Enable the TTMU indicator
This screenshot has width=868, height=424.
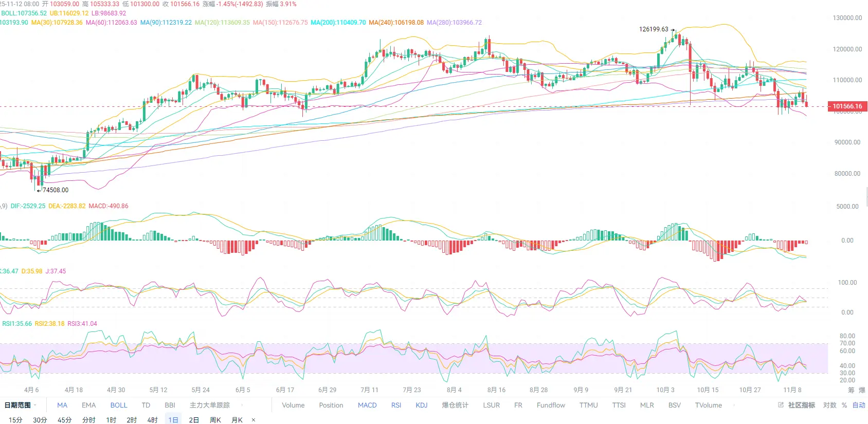pos(589,405)
